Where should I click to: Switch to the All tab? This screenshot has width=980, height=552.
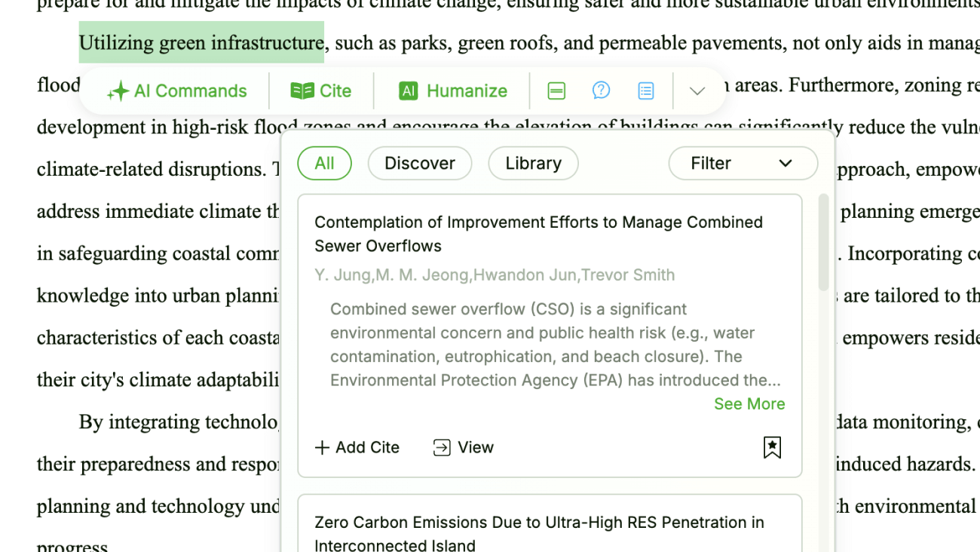point(324,163)
